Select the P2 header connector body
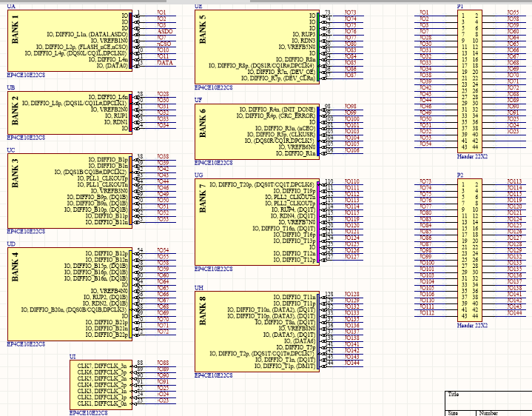Screen dimensions: 532x416 pyautogui.click(x=470, y=249)
